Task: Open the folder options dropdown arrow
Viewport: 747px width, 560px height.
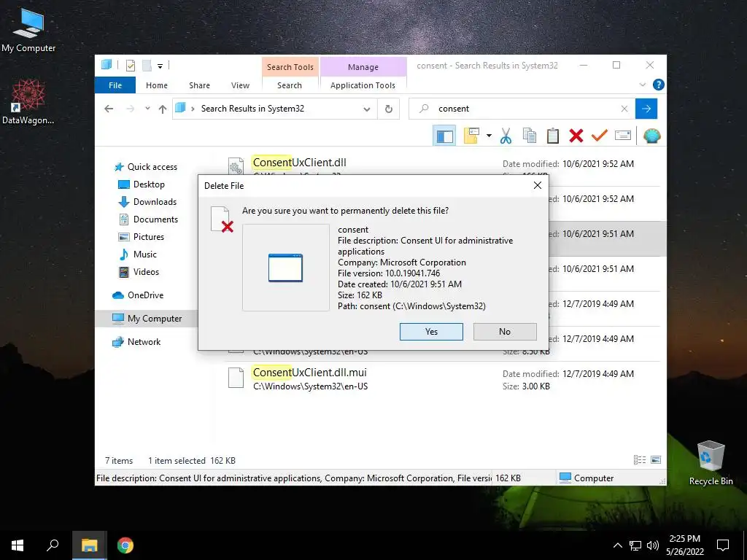Action: (x=489, y=136)
